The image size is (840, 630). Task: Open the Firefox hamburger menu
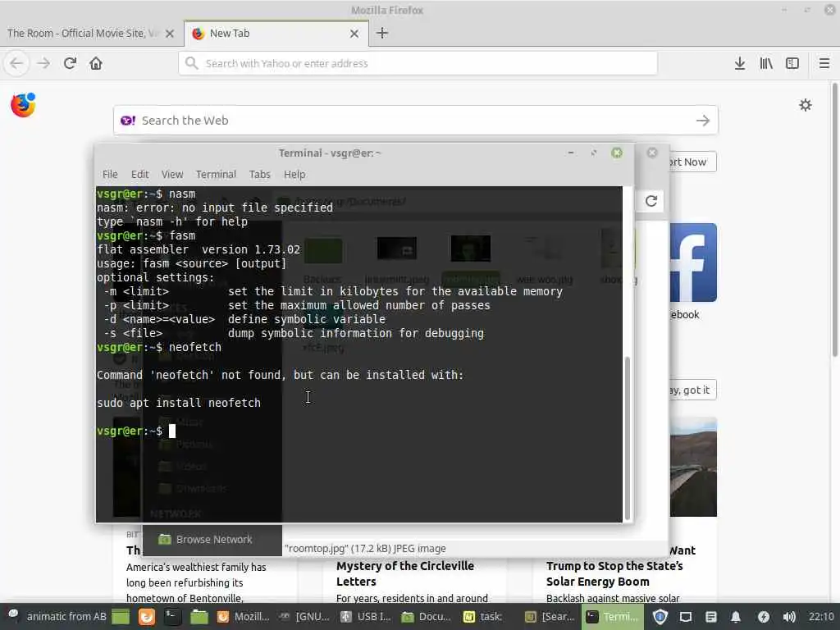pyautogui.click(x=824, y=63)
